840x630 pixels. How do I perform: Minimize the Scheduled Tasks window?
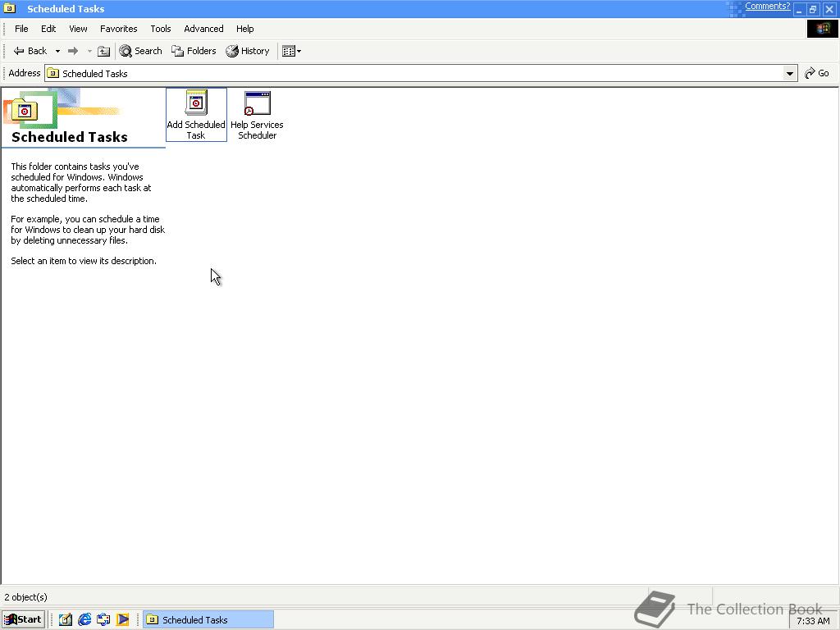[x=799, y=9]
